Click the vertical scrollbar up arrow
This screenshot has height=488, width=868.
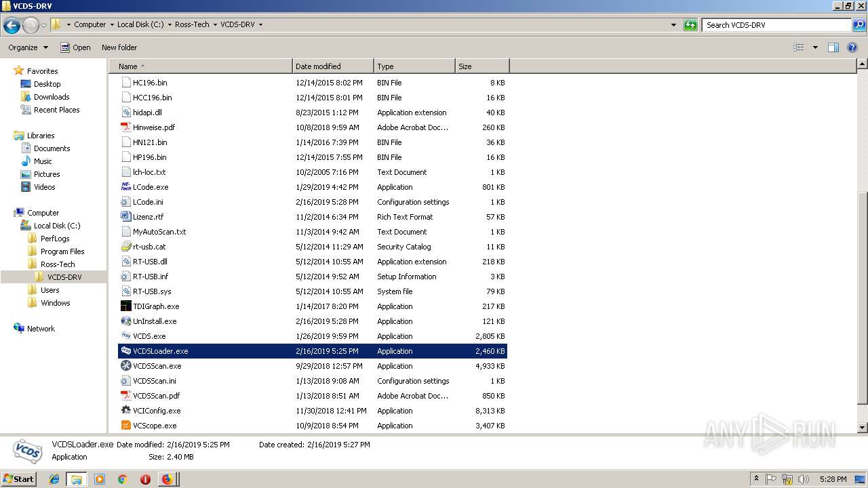pyautogui.click(x=863, y=64)
